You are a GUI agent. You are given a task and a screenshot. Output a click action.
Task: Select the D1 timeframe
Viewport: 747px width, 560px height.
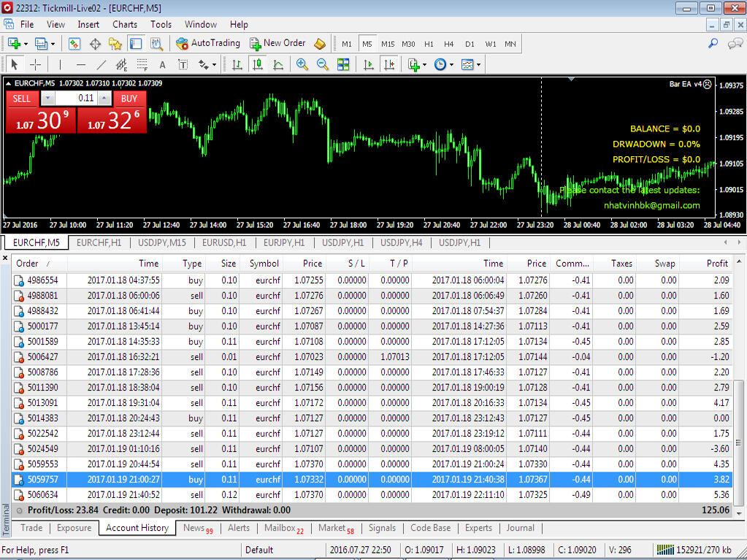(470, 44)
